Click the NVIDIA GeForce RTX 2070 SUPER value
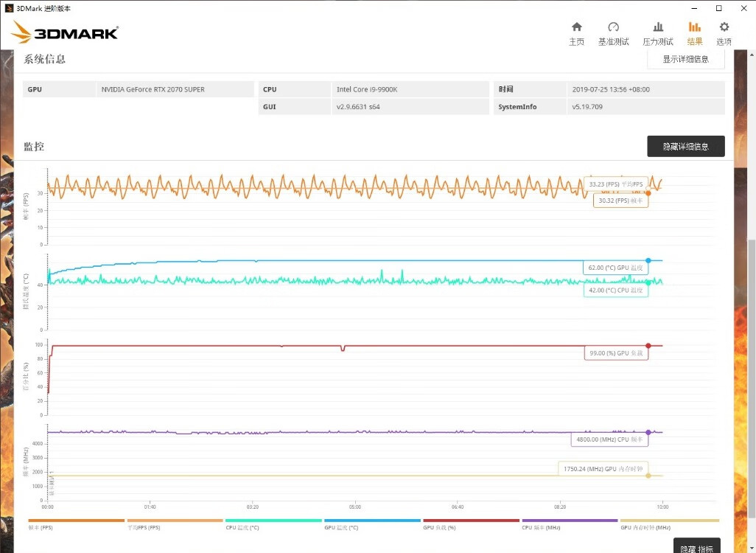This screenshot has width=756, height=553. (x=153, y=89)
